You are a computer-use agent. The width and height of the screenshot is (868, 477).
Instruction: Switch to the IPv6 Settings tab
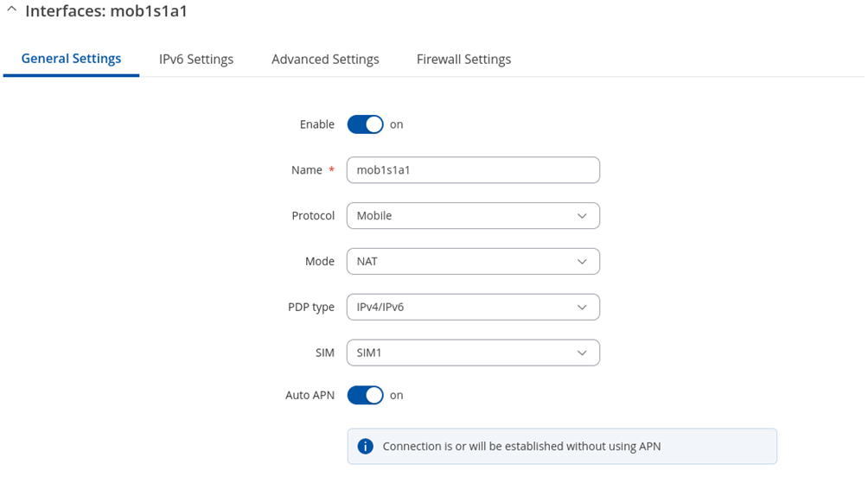click(196, 60)
